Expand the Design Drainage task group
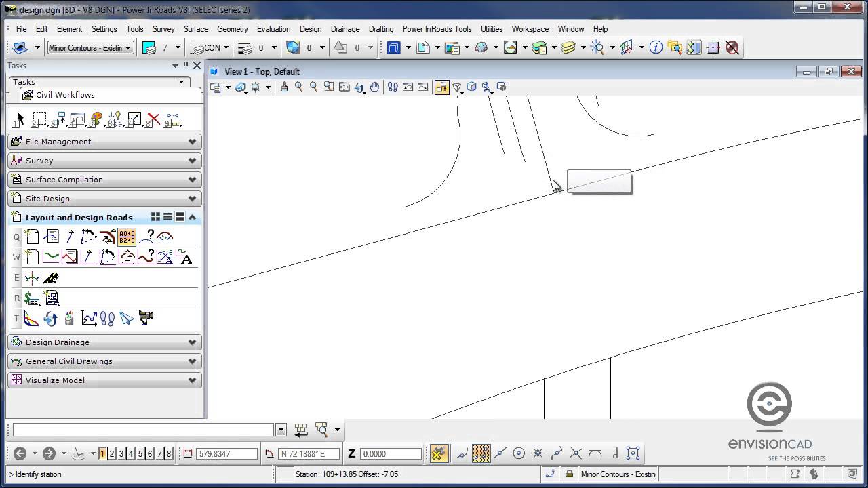The image size is (868, 488). tap(104, 342)
